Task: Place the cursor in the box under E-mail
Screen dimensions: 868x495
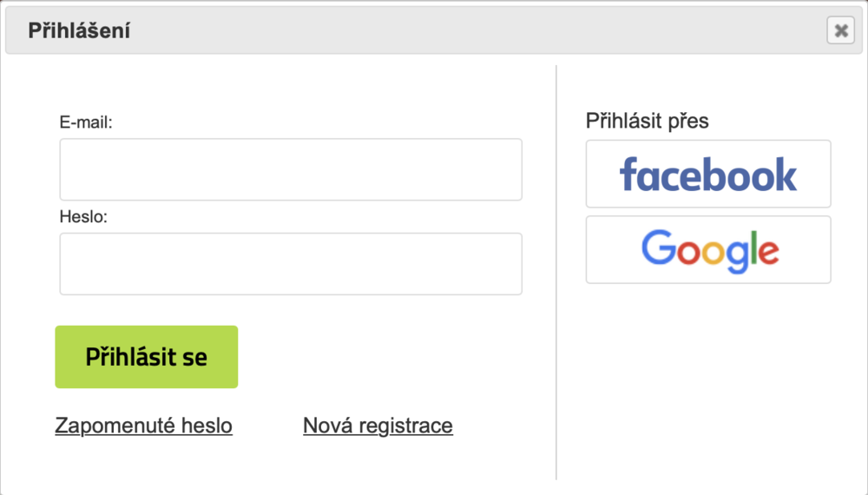Action: click(x=291, y=169)
